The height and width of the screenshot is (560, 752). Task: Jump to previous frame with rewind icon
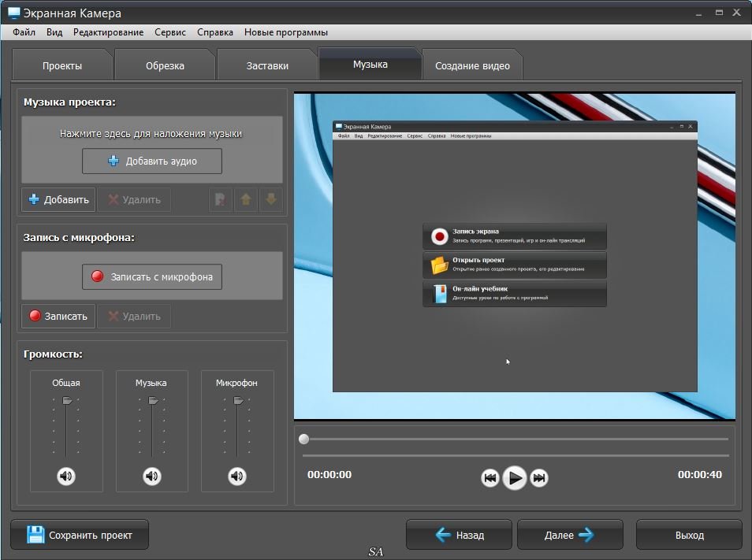[x=490, y=478]
